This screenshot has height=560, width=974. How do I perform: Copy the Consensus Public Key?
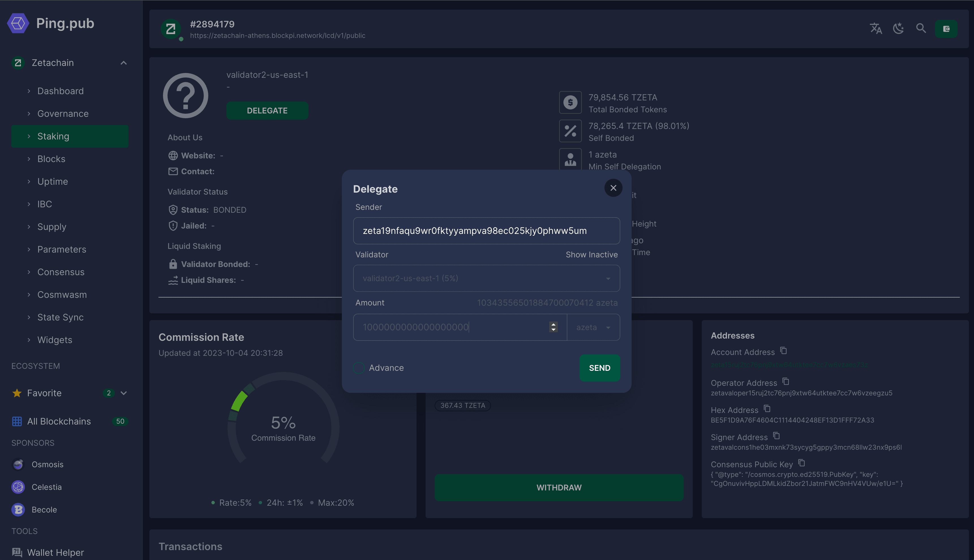[x=802, y=463]
